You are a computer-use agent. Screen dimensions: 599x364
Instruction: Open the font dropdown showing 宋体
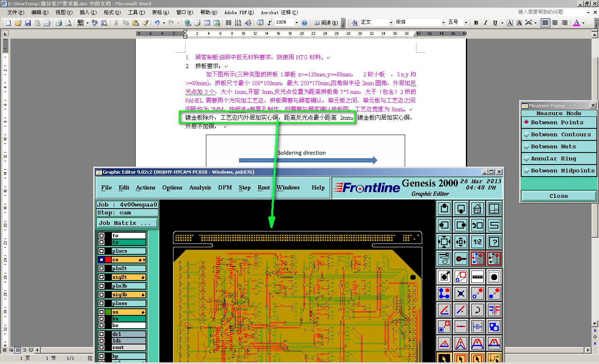click(443, 23)
